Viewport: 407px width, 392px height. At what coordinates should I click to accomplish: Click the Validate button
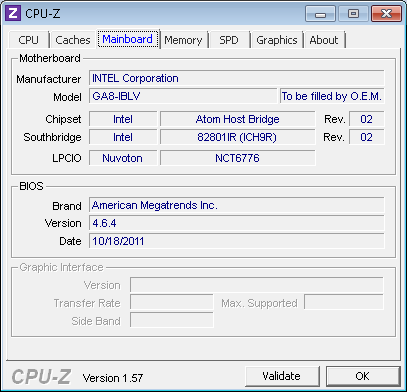pos(282,376)
